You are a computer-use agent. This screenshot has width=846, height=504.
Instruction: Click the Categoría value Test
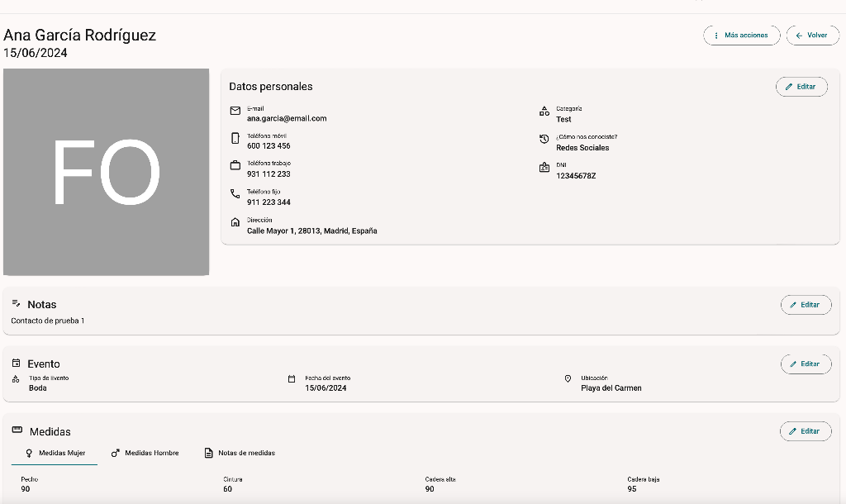pyautogui.click(x=563, y=119)
